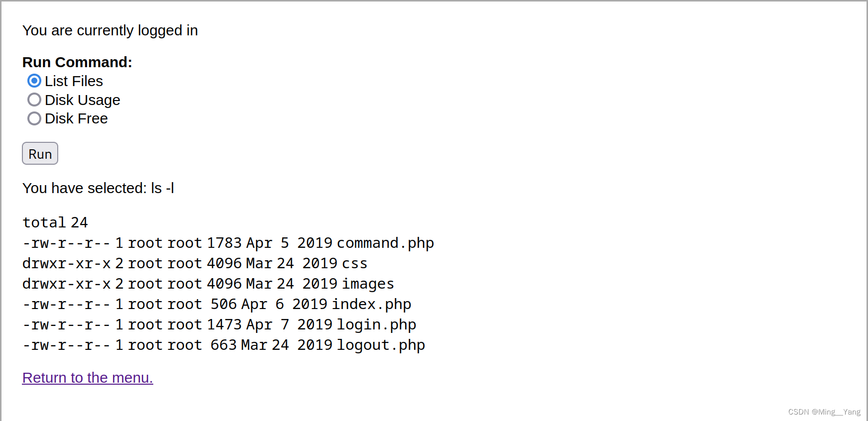Select the Disk Free radio button

[x=34, y=118]
